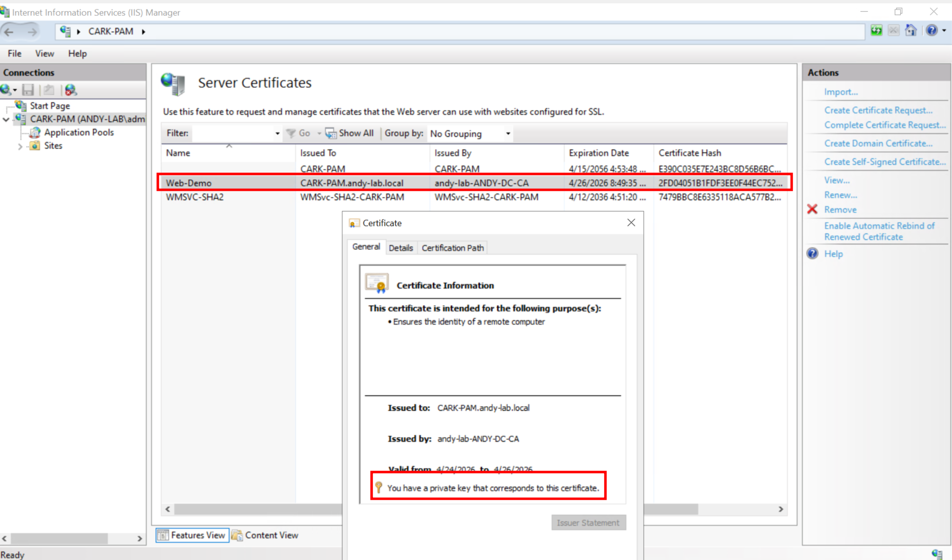Image resolution: width=952 pixels, height=560 pixels.
Task: Select the Application Pools node
Action: pyautogui.click(x=78, y=132)
